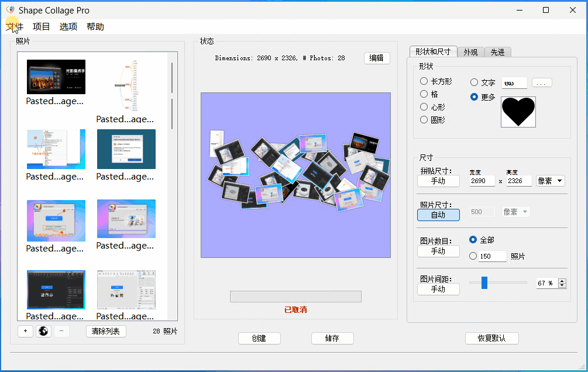Screen dimensions: 588x372
Task: Switch to the 外观 tab
Action: pos(470,52)
